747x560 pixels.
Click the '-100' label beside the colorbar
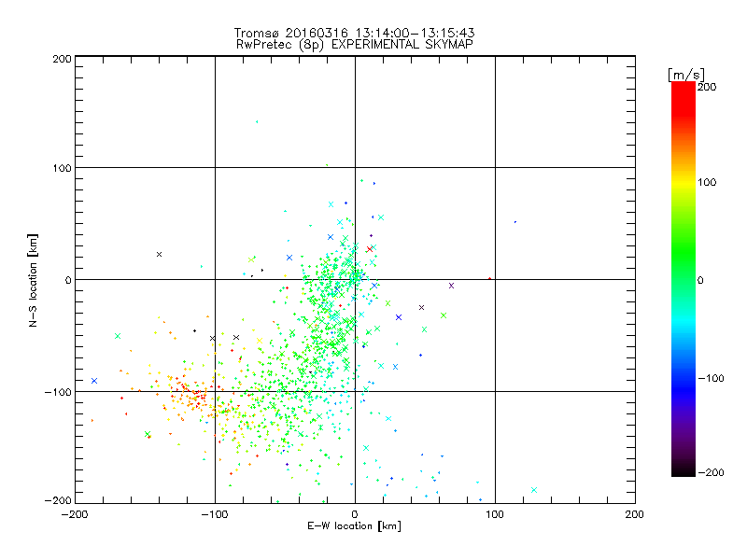[711, 378]
